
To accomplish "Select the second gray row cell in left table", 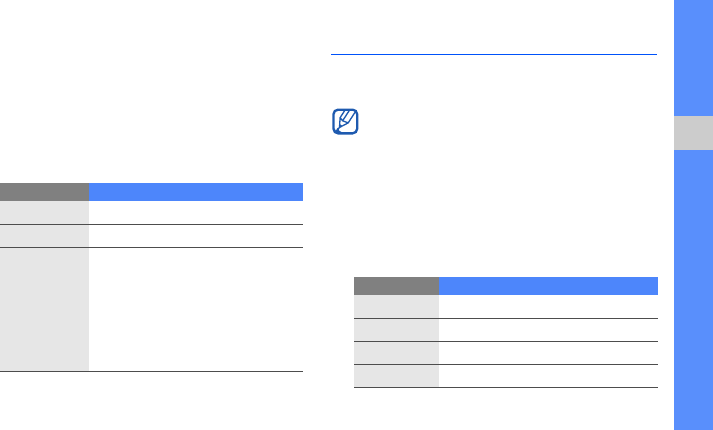I will 44,236.
